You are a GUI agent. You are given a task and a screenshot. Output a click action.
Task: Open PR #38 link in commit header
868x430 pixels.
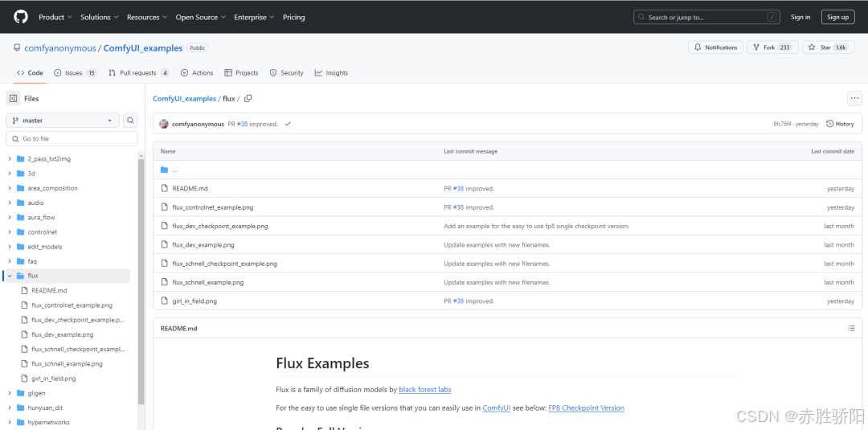[x=242, y=124]
